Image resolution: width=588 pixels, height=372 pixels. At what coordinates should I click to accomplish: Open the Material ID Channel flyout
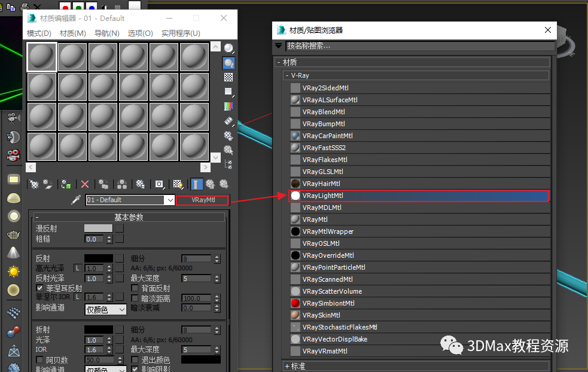click(159, 184)
